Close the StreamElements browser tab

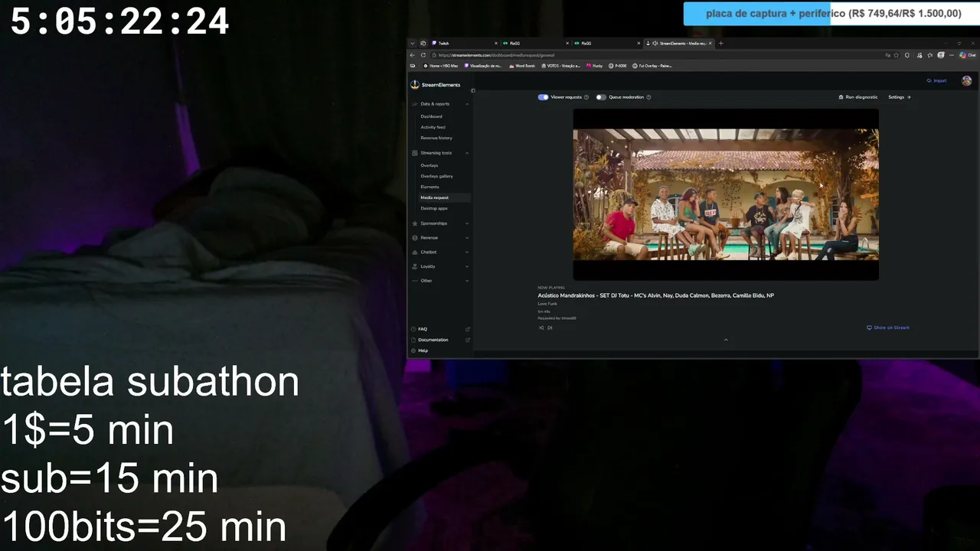(710, 44)
